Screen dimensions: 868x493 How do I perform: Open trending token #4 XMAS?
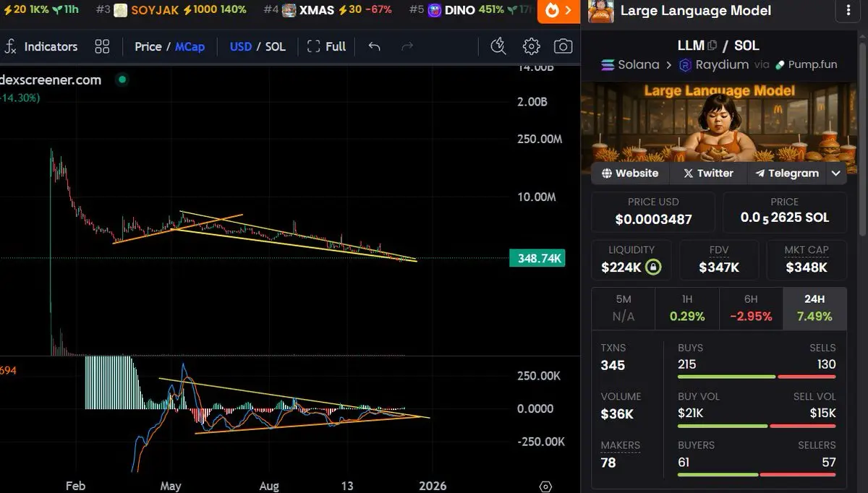[328, 10]
